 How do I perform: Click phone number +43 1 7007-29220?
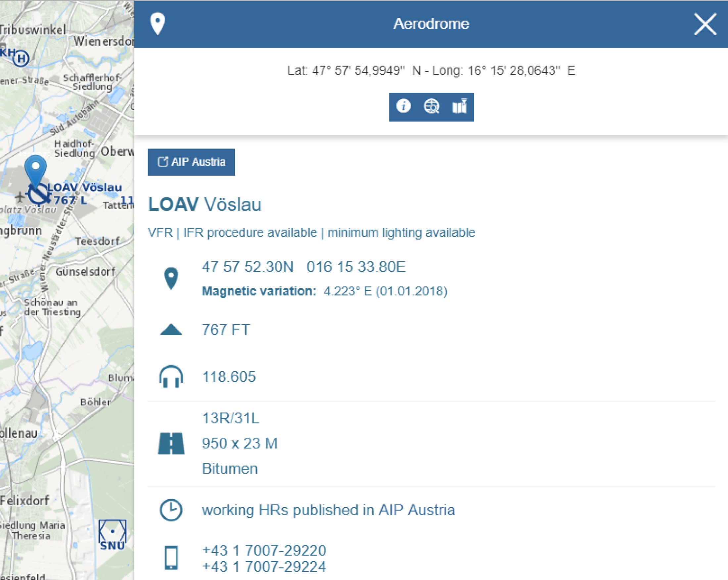(x=264, y=550)
